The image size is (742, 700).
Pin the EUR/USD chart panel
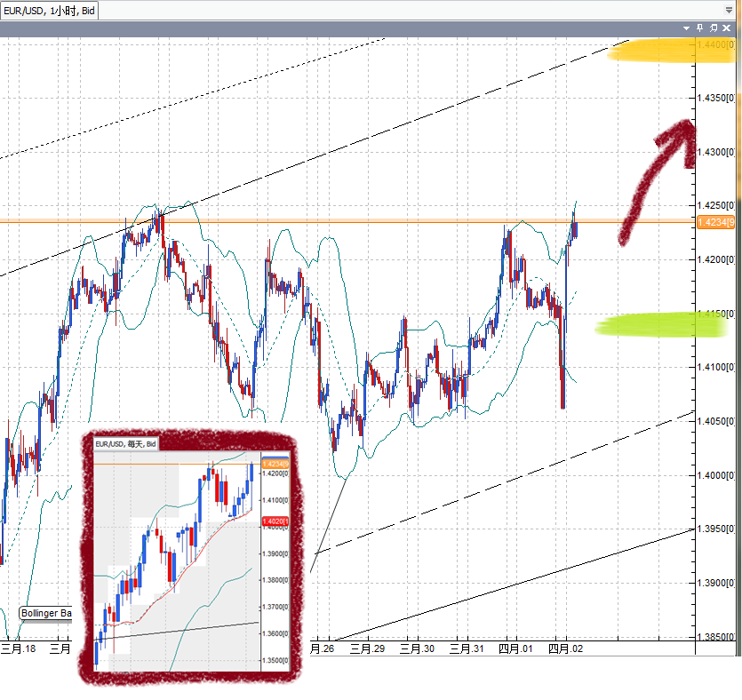tap(699, 28)
